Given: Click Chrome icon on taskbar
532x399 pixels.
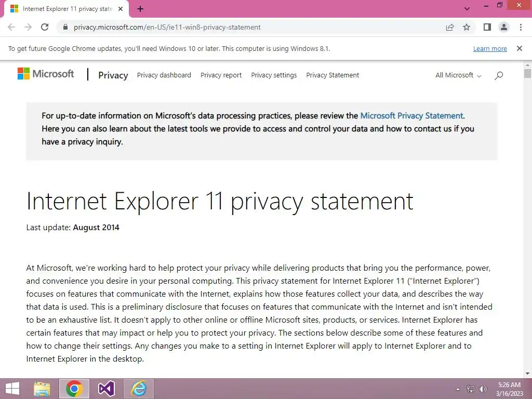Looking at the screenshot, I should 74,389.
